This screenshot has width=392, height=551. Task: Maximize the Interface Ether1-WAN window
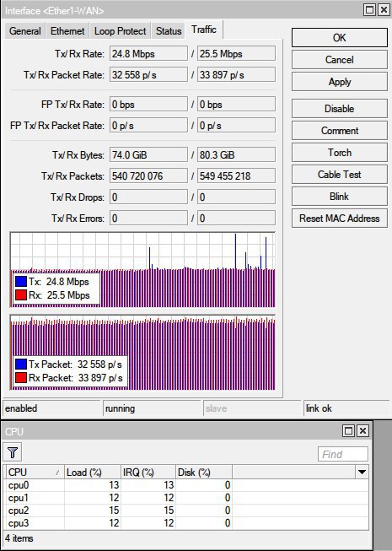369,10
